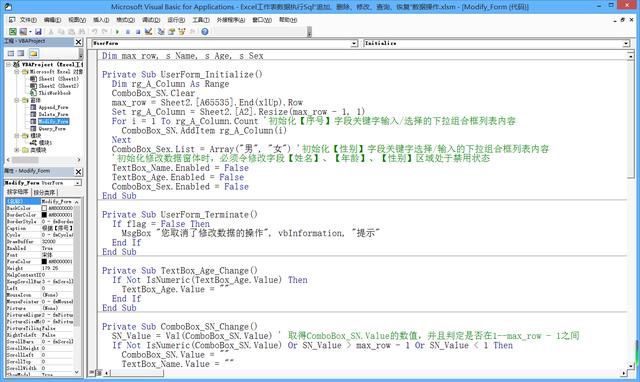Click the Caption property row
This screenshot has height=382, width=640.
pyautogui.click(x=40, y=228)
